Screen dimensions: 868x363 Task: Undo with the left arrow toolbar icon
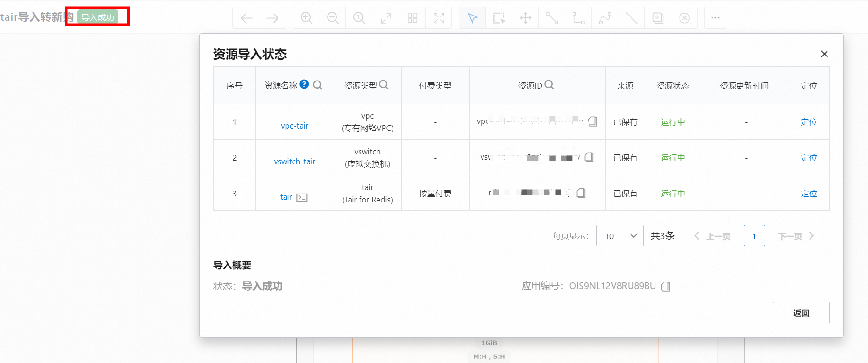[246, 18]
